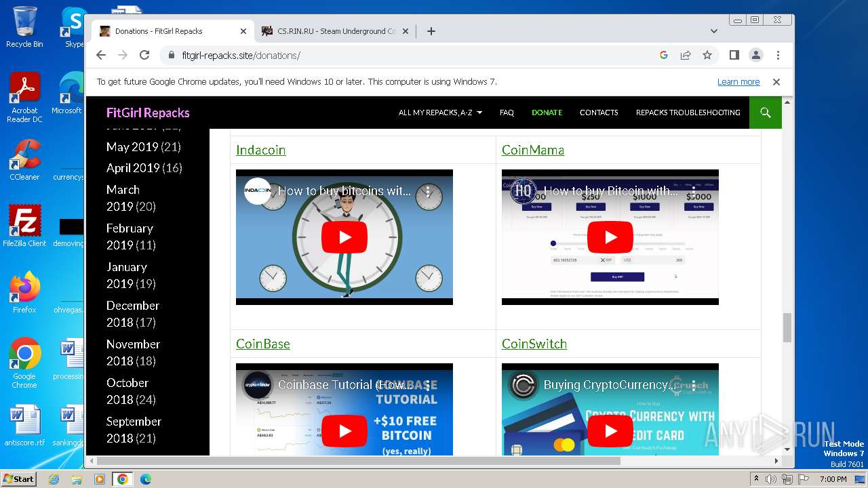Click the Indacoin channel logo on video
This screenshot has width=868, height=488.
click(x=258, y=191)
